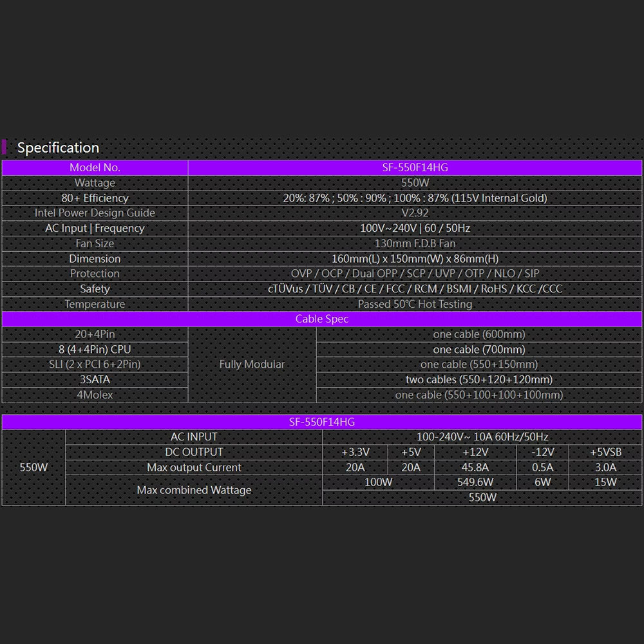Click the 'SLI (2 x PCI 6+2Pin)' label
The height and width of the screenshot is (644, 644).
[x=95, y=365]
